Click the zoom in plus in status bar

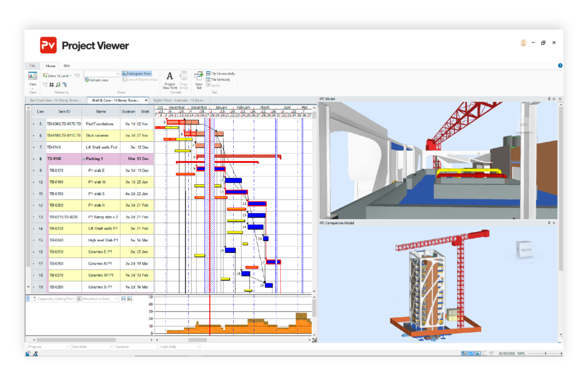(562, 353)
